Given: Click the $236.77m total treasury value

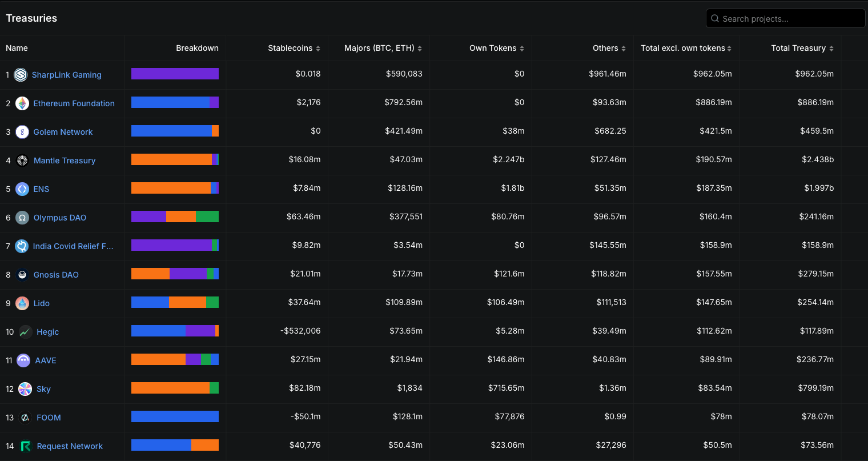Looking at the screenshot, I should coord(815,359).
